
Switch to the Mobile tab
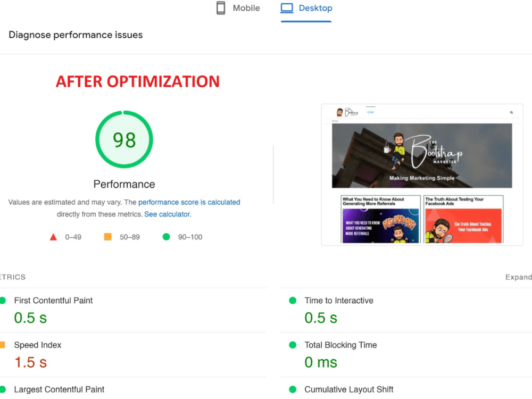pyautogui.click(x=238, y=8)
